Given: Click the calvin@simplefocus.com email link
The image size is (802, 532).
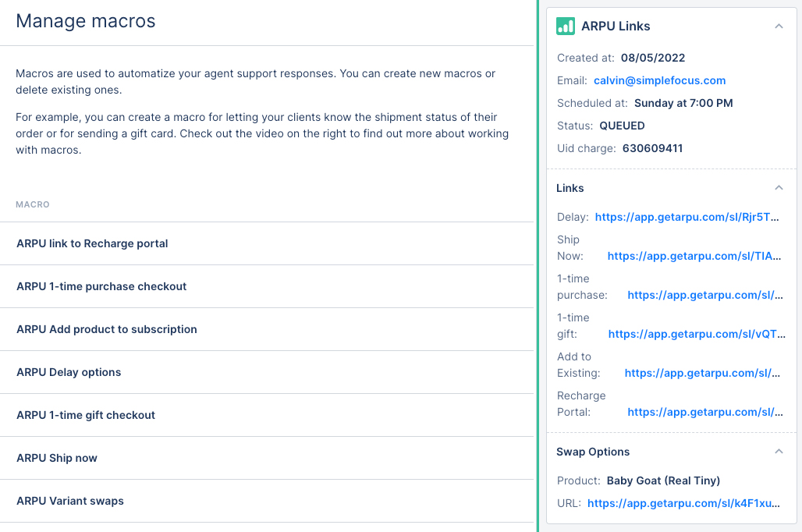Looking at the screenshot, I should [x=659, y=80].
